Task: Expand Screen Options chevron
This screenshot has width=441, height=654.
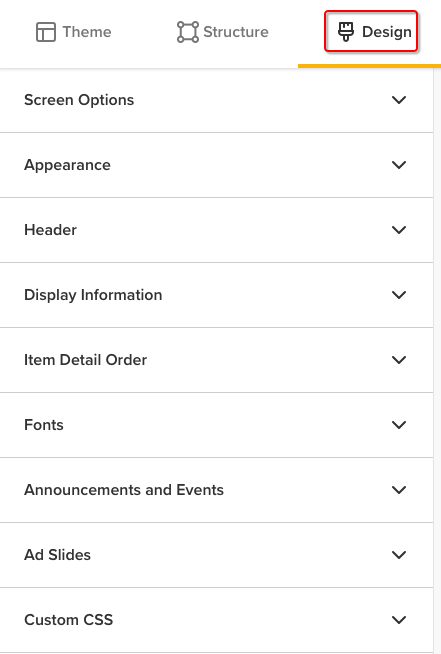Action: [399, 100]
